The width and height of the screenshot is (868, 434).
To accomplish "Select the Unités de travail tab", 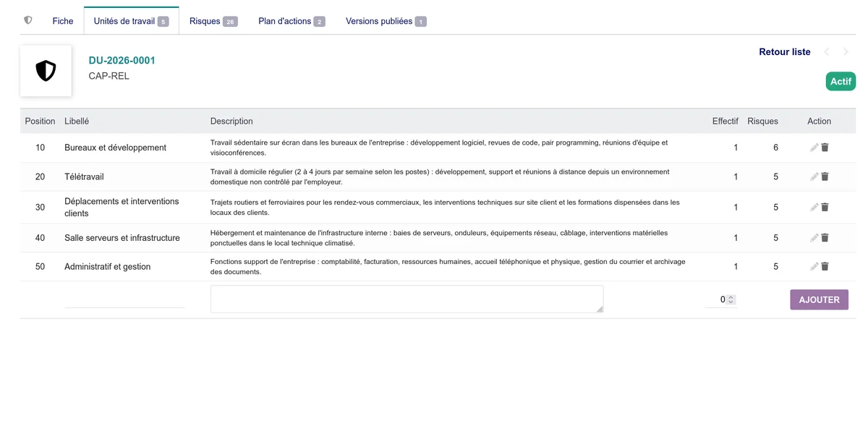I will 132,21.
